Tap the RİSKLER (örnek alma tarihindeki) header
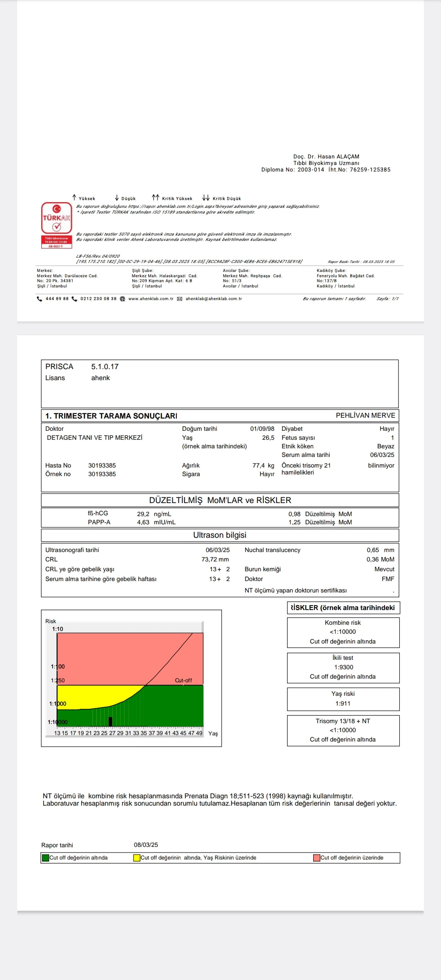 [x=343, y=608]
